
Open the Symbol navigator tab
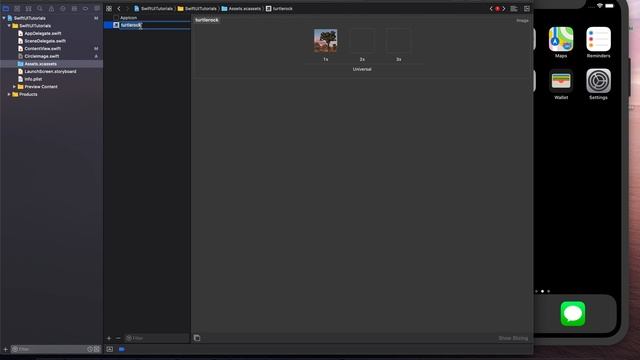[28, 9]
